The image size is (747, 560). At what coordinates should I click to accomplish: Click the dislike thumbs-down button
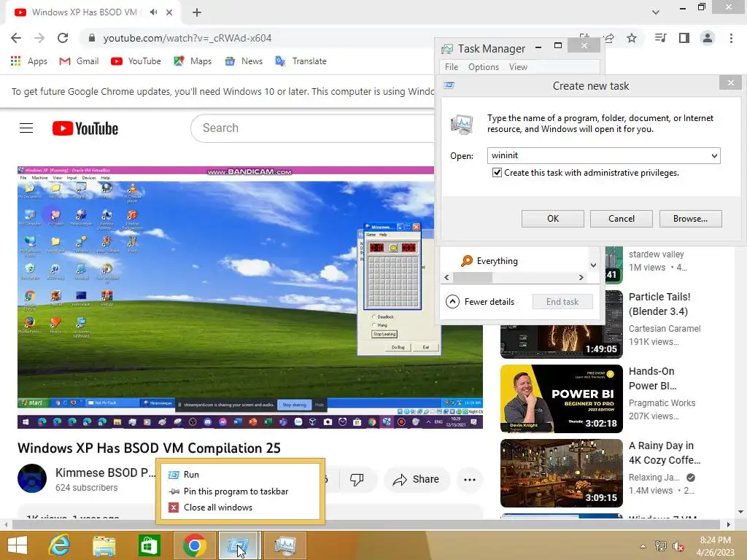(x=357, y=479)
